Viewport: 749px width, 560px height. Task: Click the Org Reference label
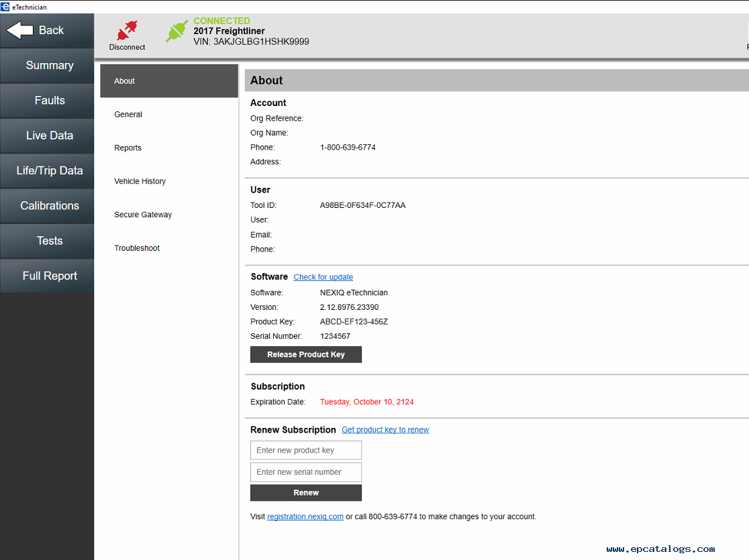[x=277, y=119]
